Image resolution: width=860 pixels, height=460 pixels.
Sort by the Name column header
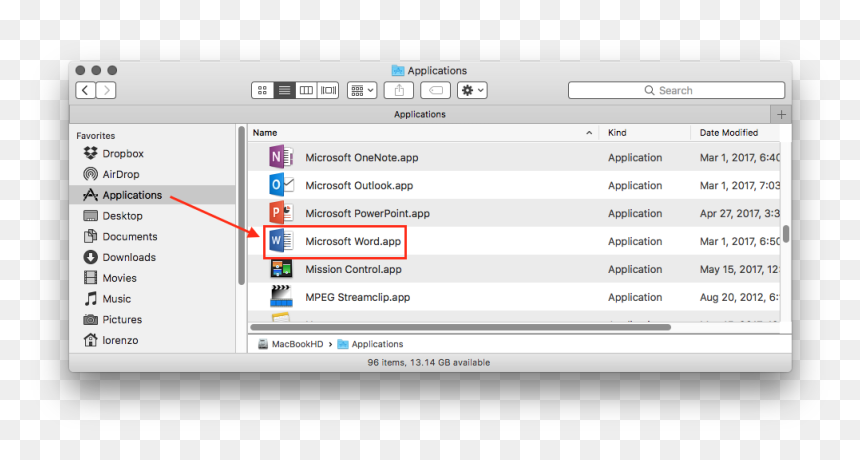click(265, 133)
